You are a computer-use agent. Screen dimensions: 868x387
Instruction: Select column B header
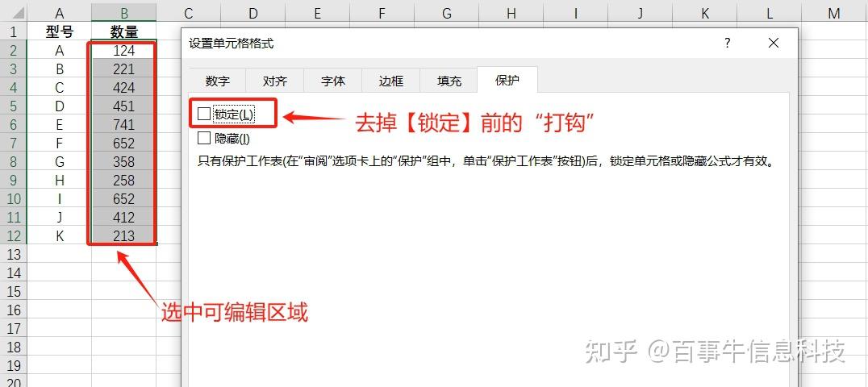point(124,13)
